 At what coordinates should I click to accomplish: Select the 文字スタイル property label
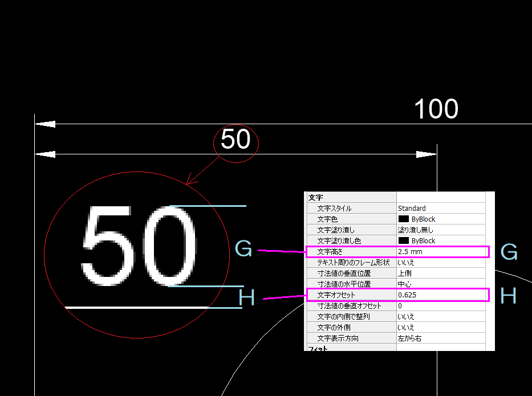[334, 208]
